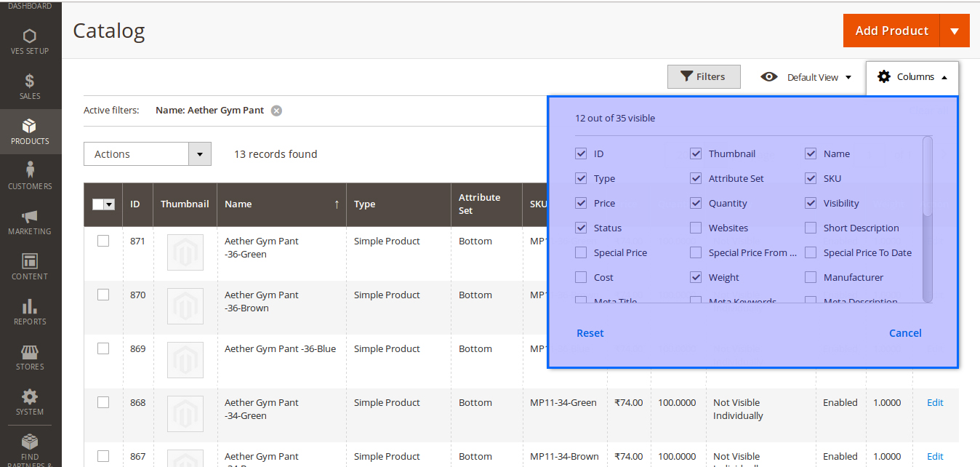
Task: Enable the Manufacturer column checkbox
Action: 811,277
